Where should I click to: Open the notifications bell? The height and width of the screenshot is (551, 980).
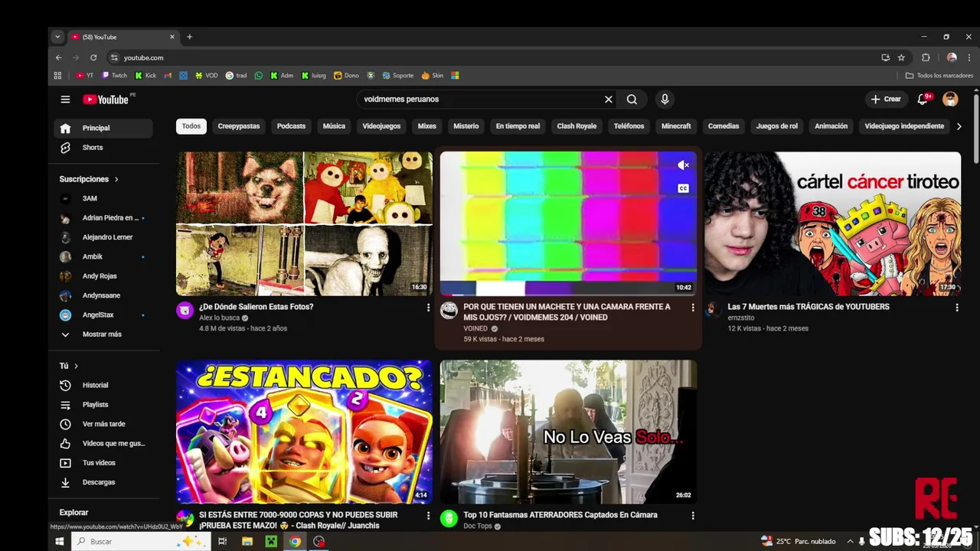(923, 99)
